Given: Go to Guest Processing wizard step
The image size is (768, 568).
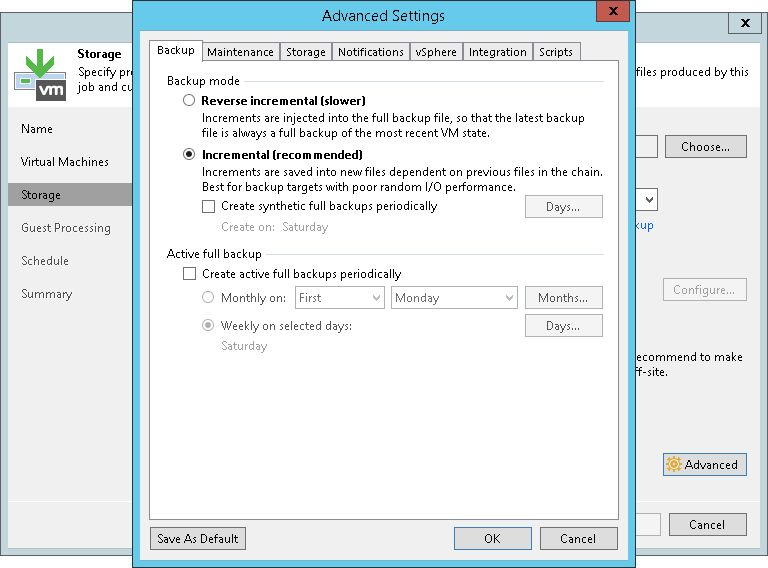Looking at the screenshot, I should click(x=66, y=228).
